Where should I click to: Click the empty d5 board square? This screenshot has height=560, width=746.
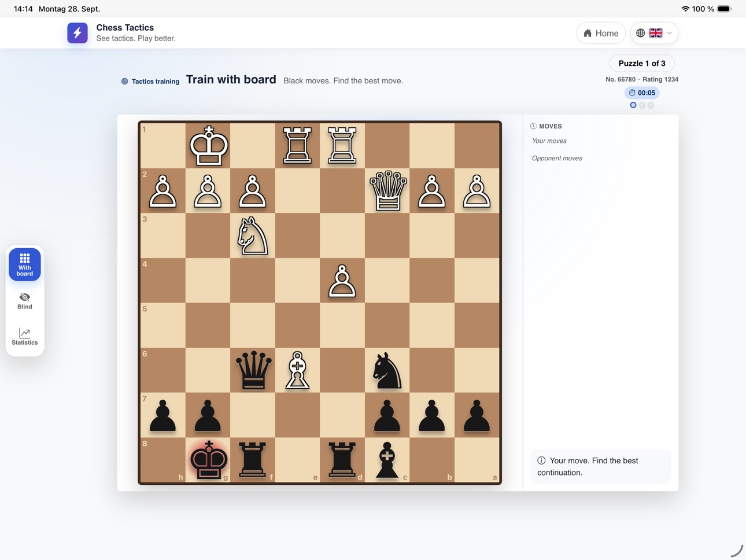click(342, 326)
